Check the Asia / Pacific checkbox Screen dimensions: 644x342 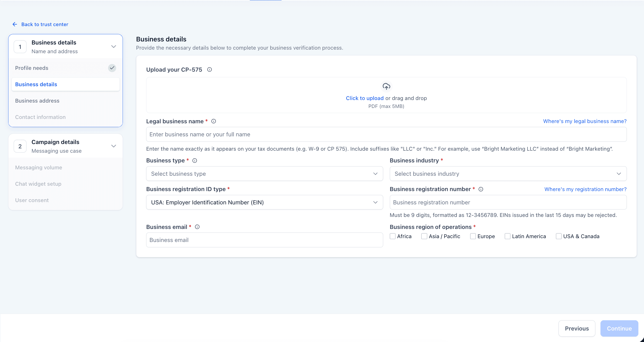[424, 236]
